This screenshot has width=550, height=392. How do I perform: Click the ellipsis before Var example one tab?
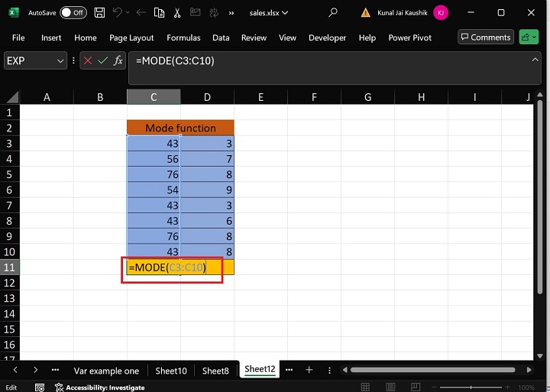point(55,370)
